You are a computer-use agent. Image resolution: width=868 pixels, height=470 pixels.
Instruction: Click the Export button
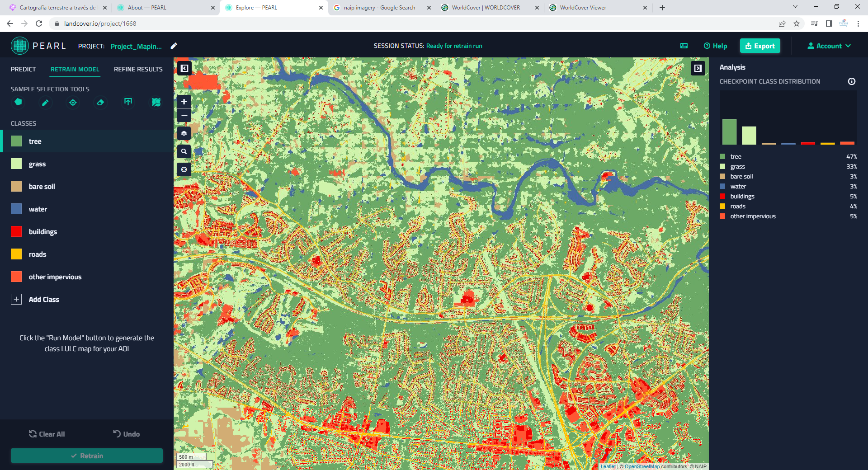760,46
